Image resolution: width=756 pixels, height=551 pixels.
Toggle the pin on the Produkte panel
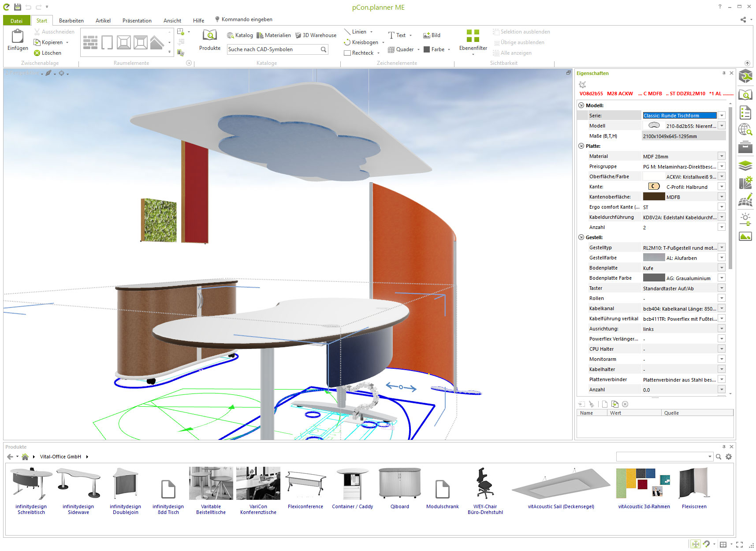point(724,447)
